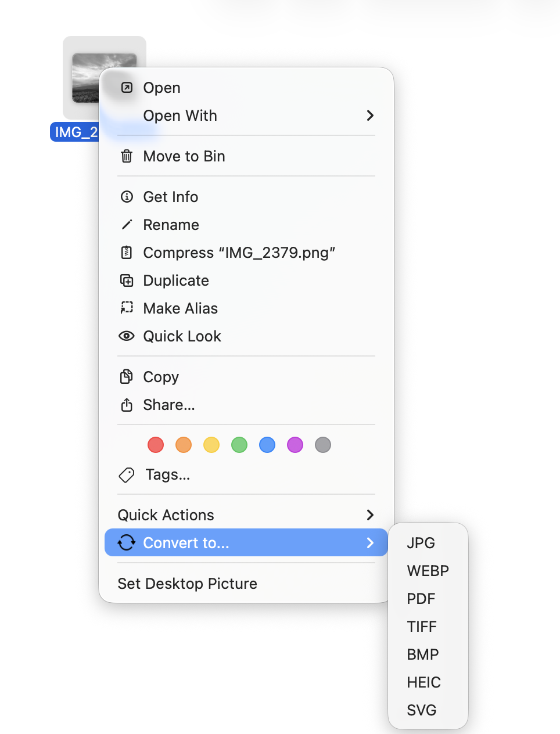Select the Share upload icon
This screenshot has width=560, height=734.
coord(126,405)
